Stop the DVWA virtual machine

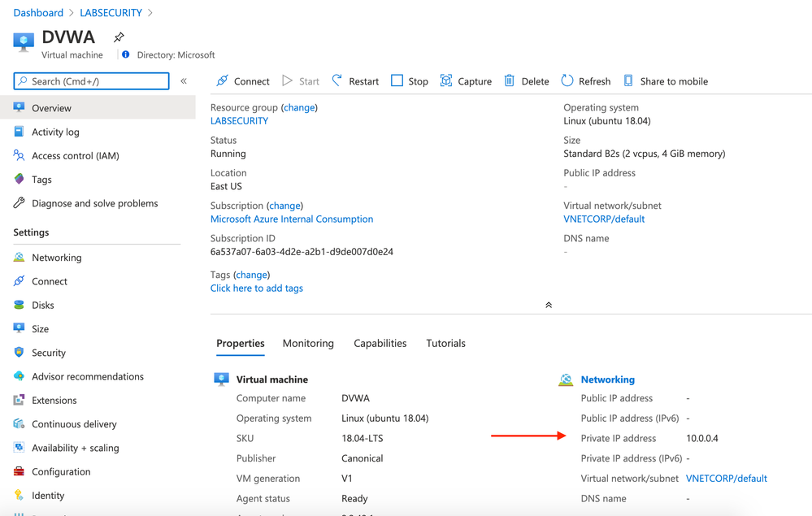point(409,81)
